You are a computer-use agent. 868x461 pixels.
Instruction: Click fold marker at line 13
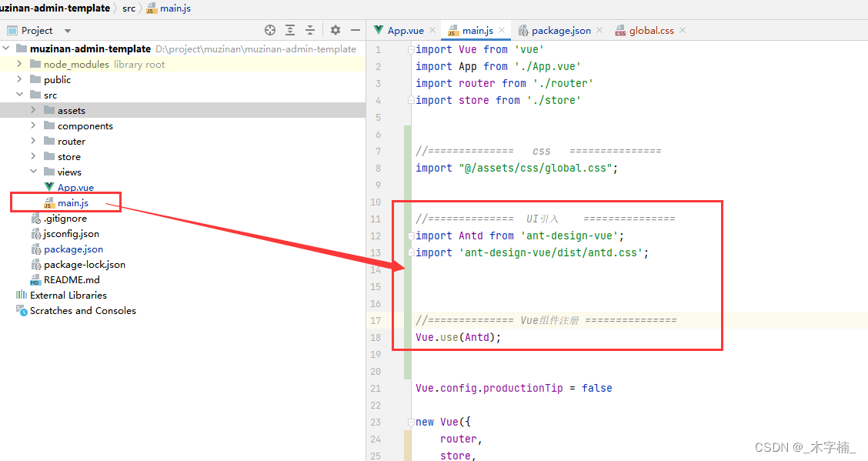point(411,252)
